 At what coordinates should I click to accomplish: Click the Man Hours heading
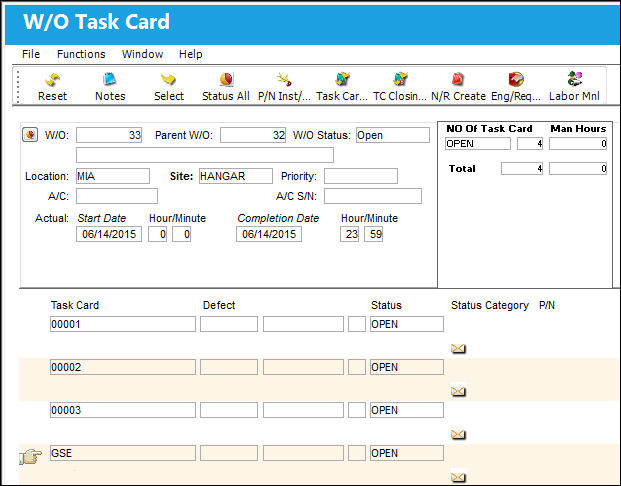coord(578,129)
